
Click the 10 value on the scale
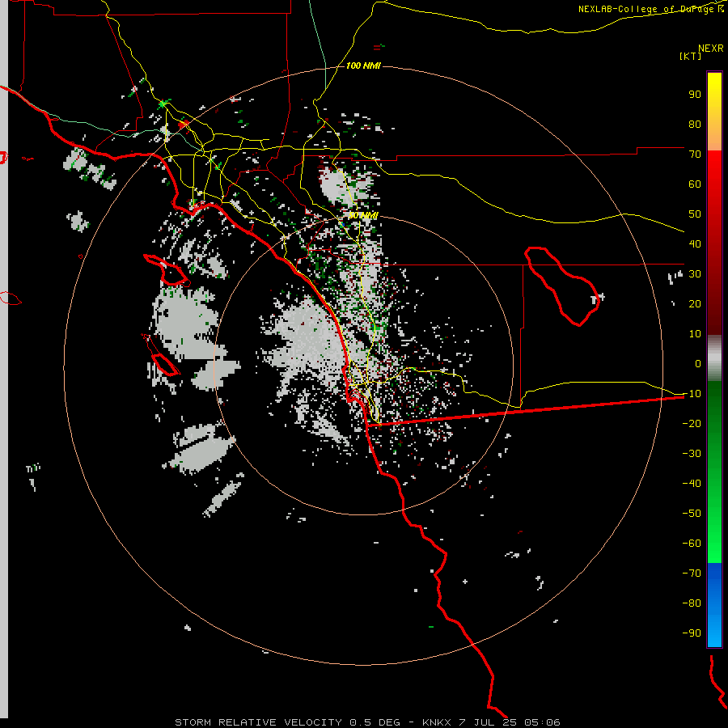[695, 334]
